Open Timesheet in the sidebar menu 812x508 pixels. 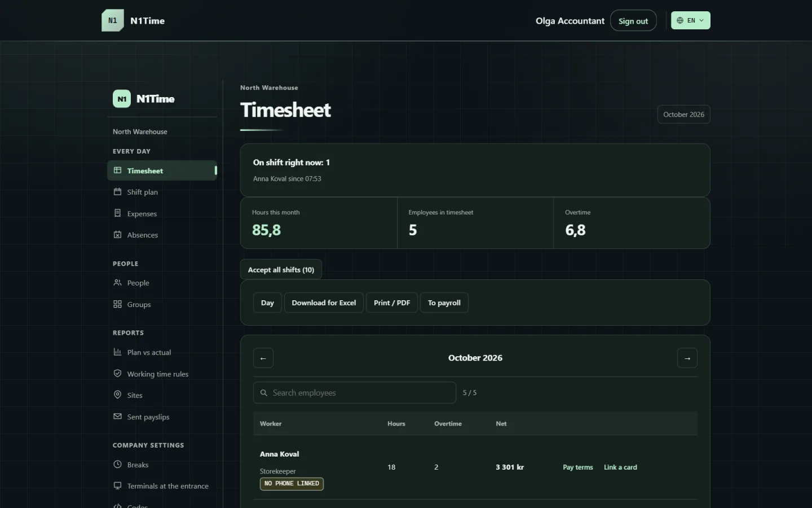[162, 170]
